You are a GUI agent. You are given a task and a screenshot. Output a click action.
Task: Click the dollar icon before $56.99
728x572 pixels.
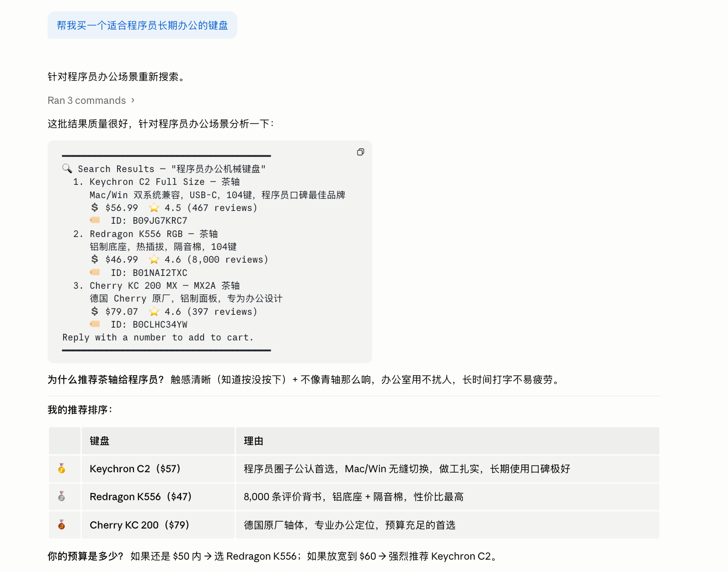pyautogui.click(x=95, y=207)
